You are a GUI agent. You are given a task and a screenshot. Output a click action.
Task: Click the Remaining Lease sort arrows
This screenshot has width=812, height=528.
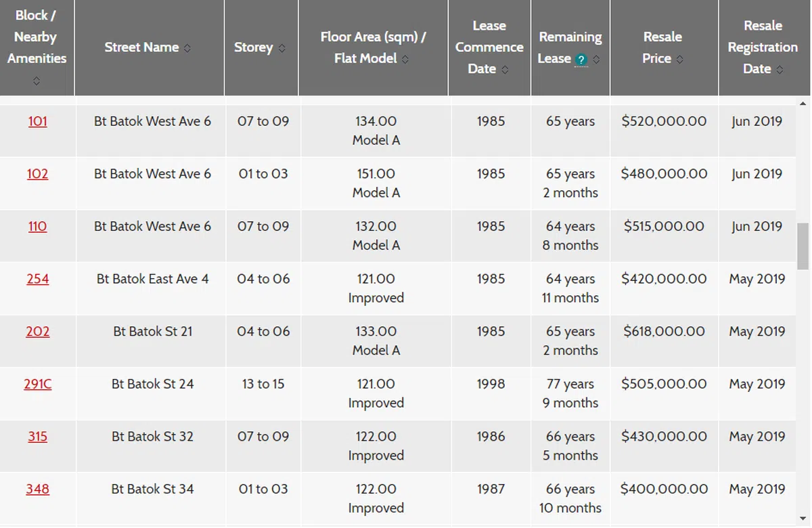[x=596, y=60]
